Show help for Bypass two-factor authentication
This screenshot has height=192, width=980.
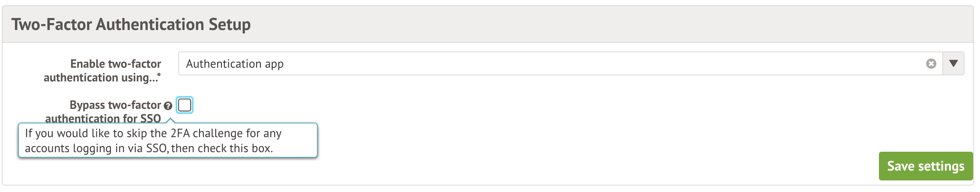[168, 106]
